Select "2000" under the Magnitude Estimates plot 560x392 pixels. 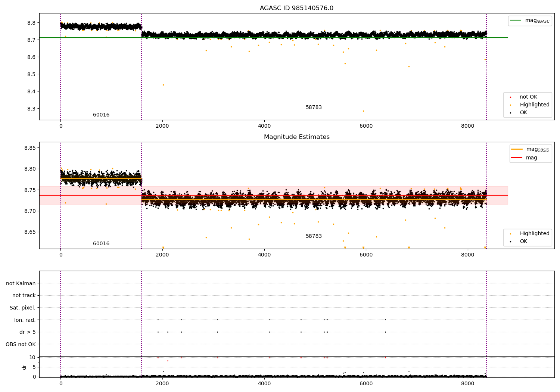click(x=162, y=255)
